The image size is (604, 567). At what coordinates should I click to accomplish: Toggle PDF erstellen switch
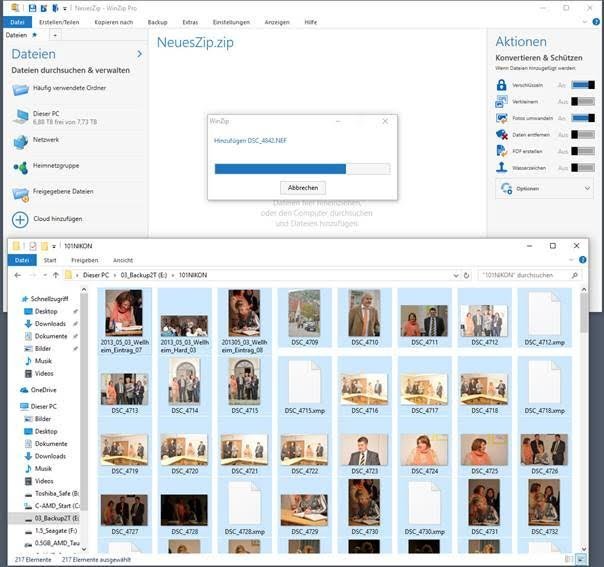[583, 151]
